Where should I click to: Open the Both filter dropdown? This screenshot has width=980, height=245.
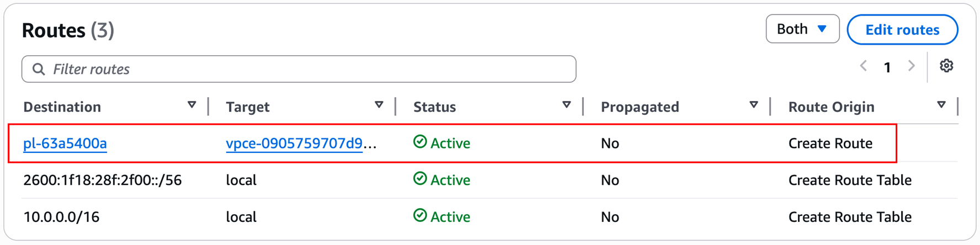802,29
